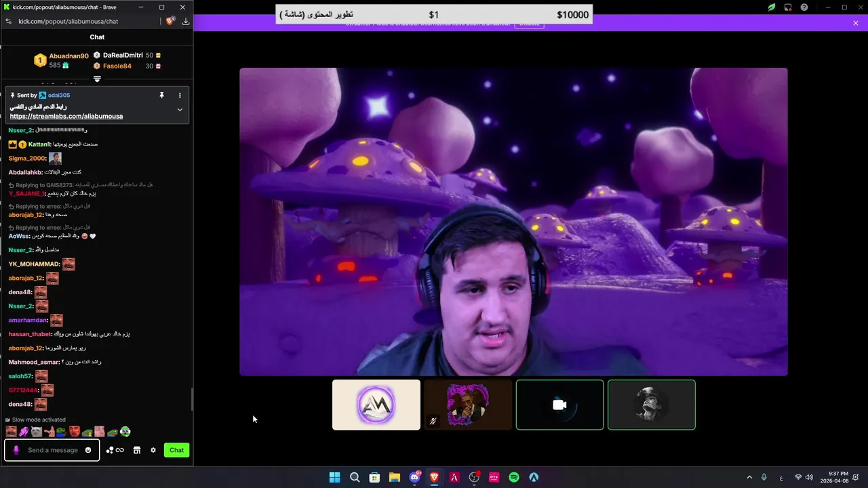The width and height of the screenshot is (868, 488).
Task: Open Spotify from the taskbar
Action: [514, 477]
